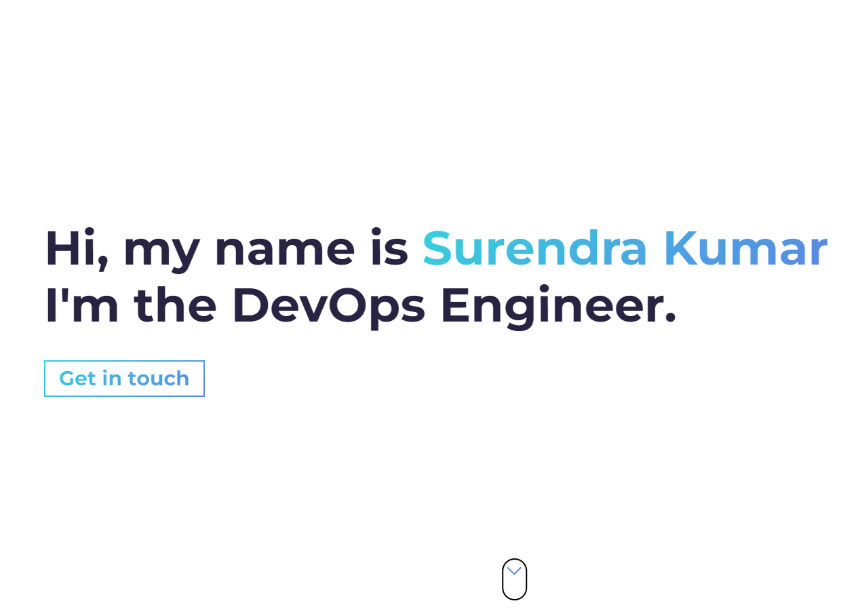Click the word 'touch' inside the button
The width and height of the screenshot is (841, 616).
pyautogui.click(x=158, y=379)
